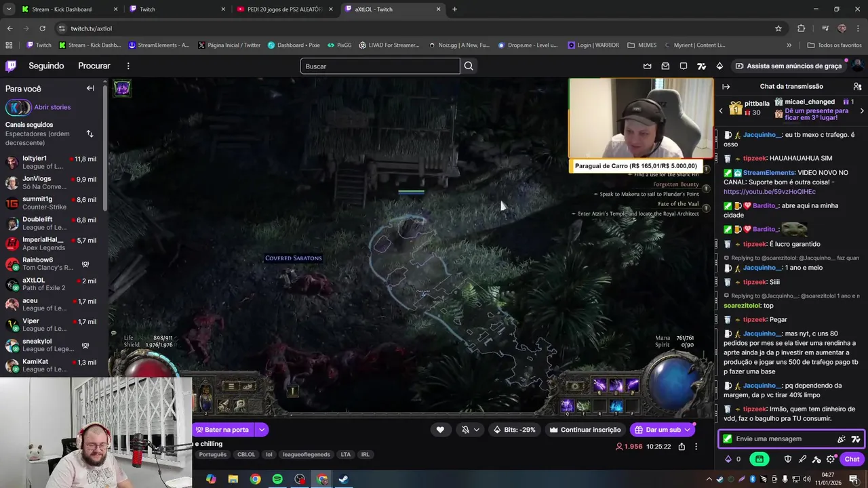Screen dimensions: 868x488
Task: Show hidden bookmarks overflow chevron
Action: (789, 45)
